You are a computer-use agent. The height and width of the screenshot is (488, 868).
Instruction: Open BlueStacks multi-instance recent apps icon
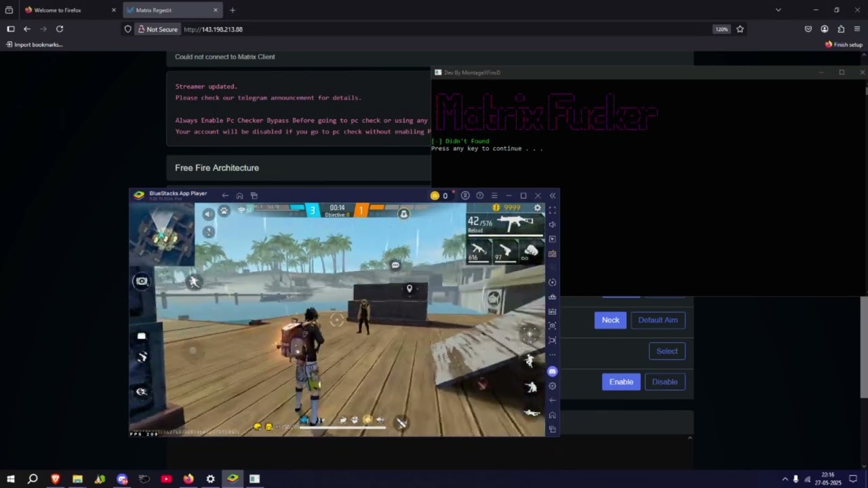pos(254,196)
